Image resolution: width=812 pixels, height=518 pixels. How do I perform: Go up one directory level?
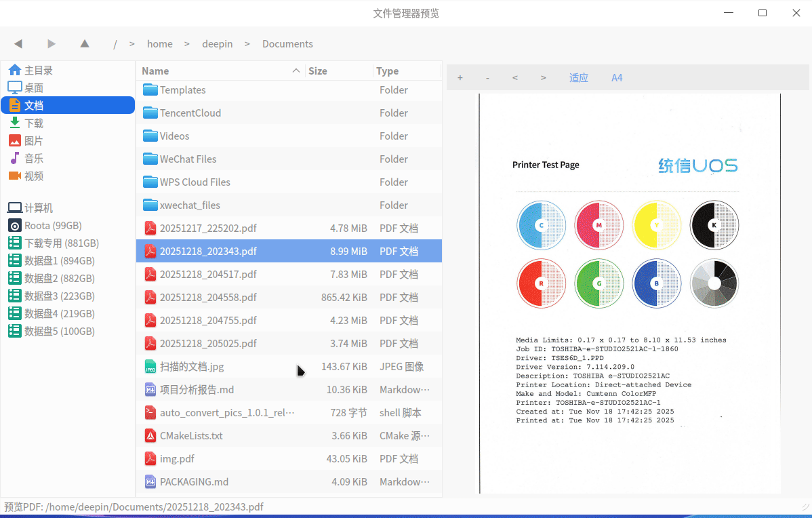[85, 44]
